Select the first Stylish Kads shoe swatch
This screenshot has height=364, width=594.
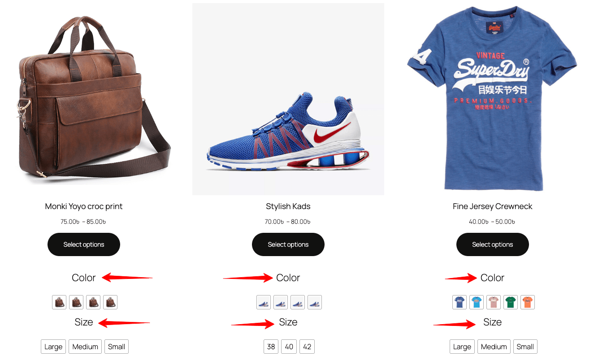point(263,302)
